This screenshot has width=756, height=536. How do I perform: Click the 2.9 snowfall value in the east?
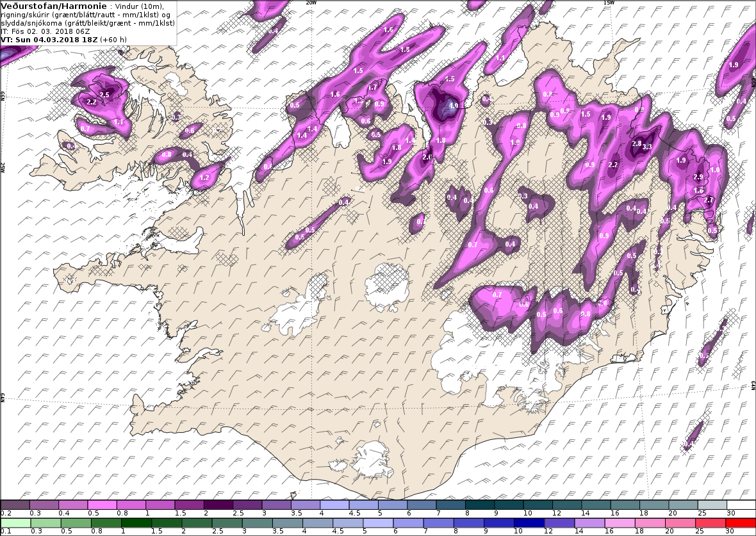[698, 177]
